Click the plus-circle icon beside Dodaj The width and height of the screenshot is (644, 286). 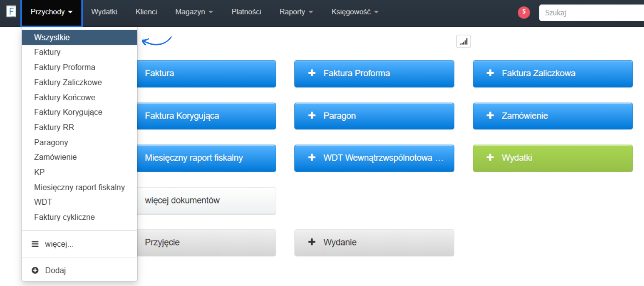pyautogui.click(x=35, y=270)
